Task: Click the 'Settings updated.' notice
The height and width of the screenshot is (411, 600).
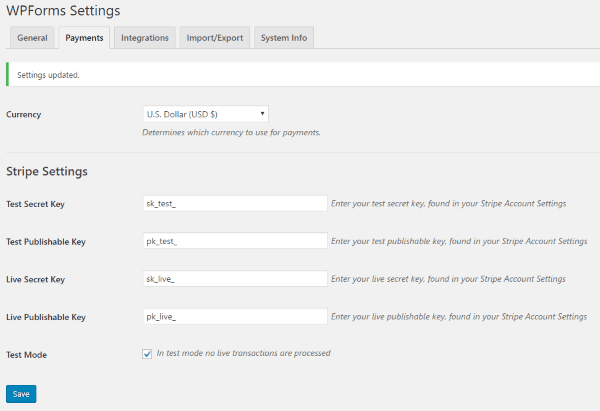Action: pos(50,75)
